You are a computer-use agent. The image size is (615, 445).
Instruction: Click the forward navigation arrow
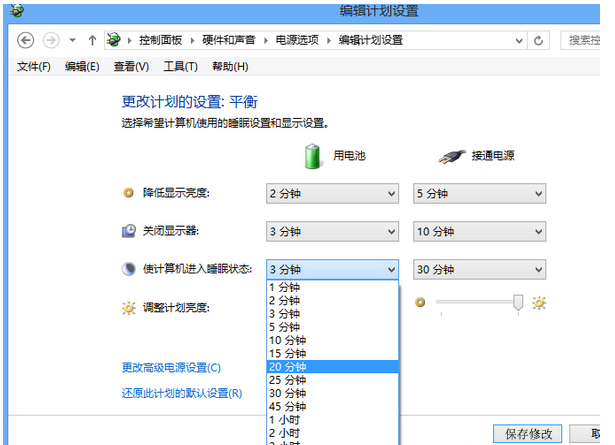(50, 40)
